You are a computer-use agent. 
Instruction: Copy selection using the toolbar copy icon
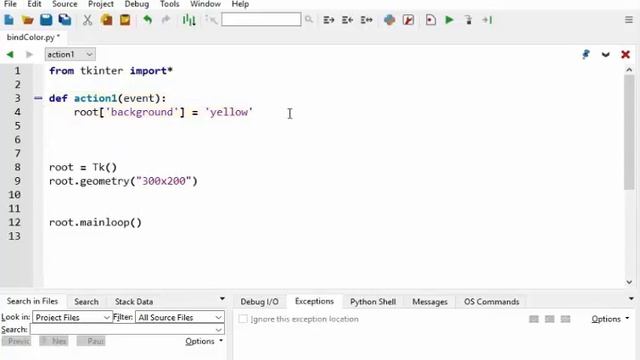point(107,20)
